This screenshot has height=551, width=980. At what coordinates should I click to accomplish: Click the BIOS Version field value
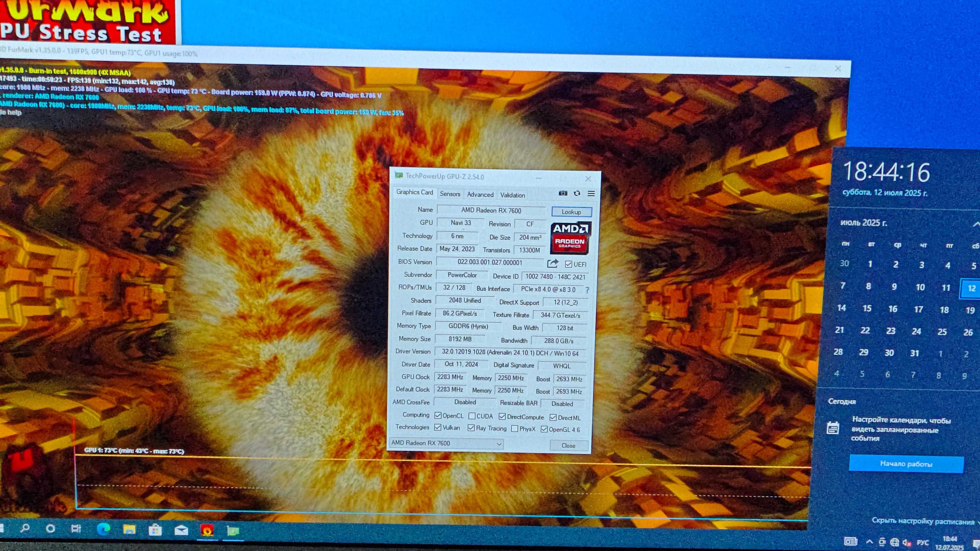(x=490, y=262)
